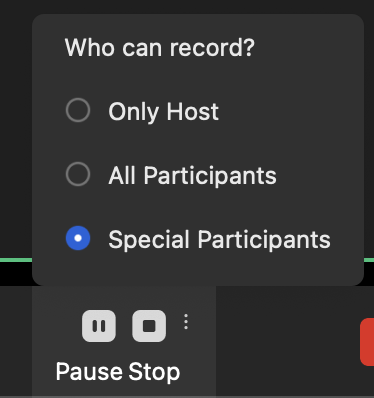Click the selected Special Participants radio button
This screenshot has width=374, height=398.
coord(78,238)
